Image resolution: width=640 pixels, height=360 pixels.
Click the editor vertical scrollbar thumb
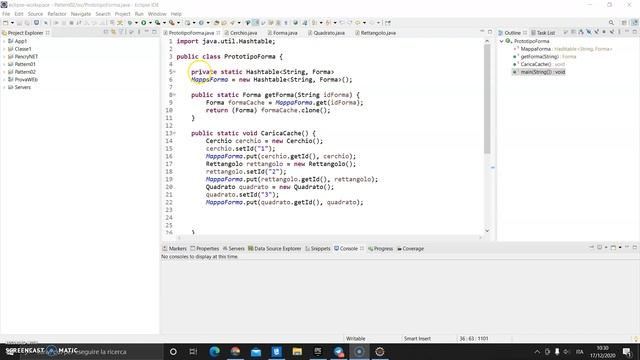pos(487,98)
